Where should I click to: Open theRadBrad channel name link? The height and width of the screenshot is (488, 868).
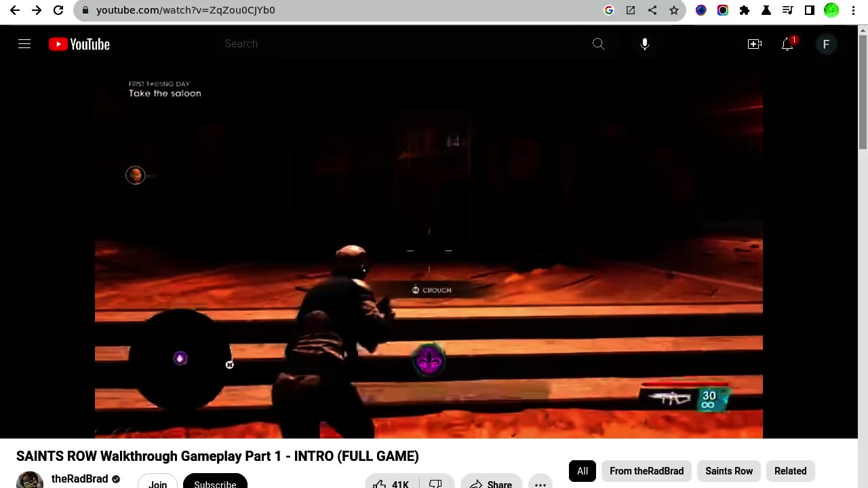pyautogui.click(x=80, y=479)
